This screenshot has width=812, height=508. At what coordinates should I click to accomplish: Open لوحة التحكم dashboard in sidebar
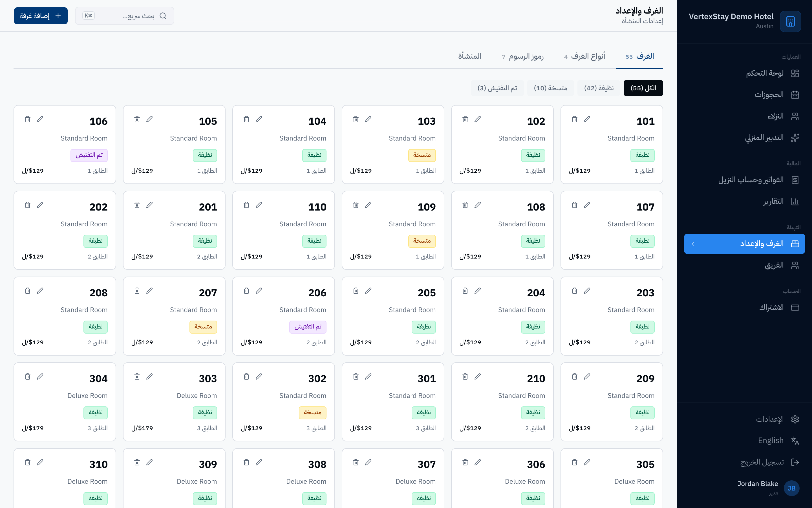tap(744, 73)
